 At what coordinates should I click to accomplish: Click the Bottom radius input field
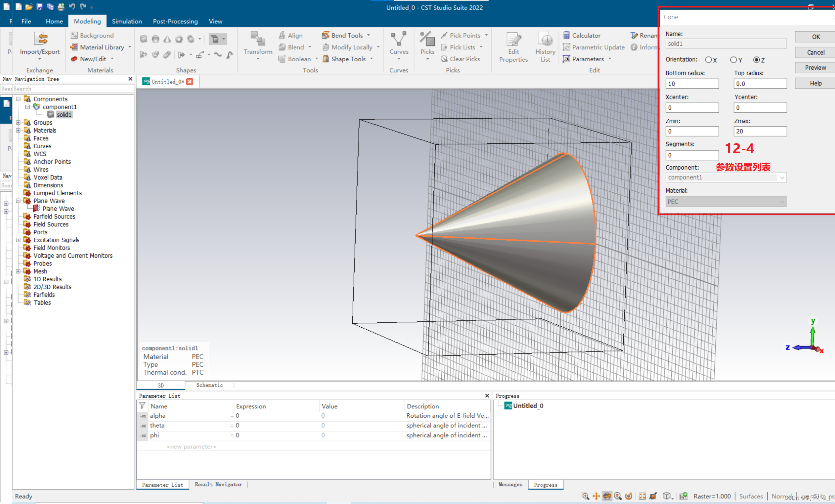pos(692,84)
